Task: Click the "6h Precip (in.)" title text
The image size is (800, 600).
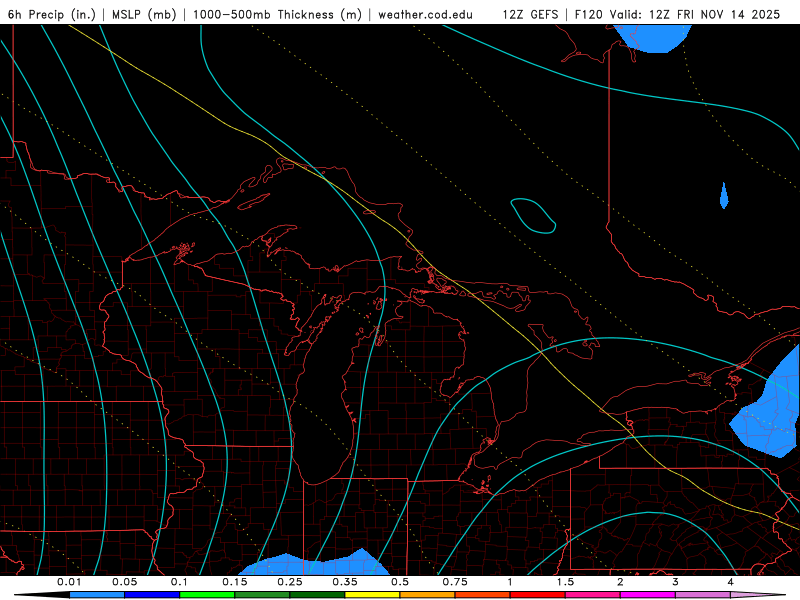Action: point(52,14)
